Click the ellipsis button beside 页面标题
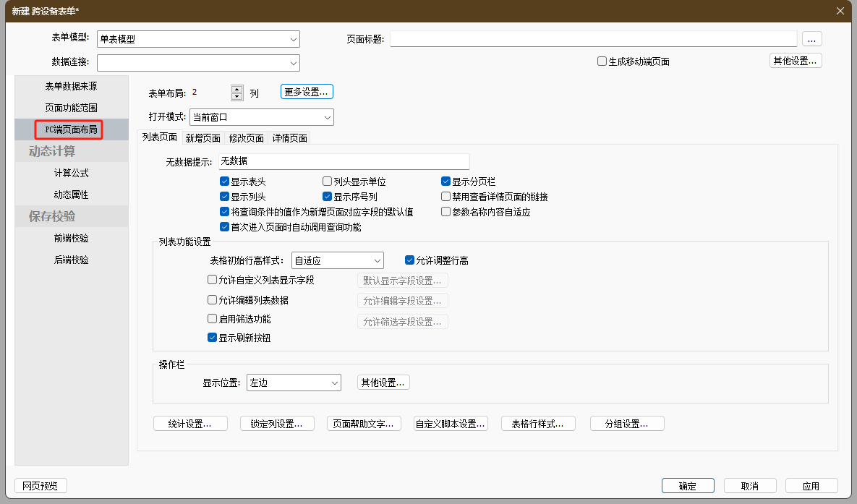The width and height of the screenshot is (857, 504). pos(811,39)
